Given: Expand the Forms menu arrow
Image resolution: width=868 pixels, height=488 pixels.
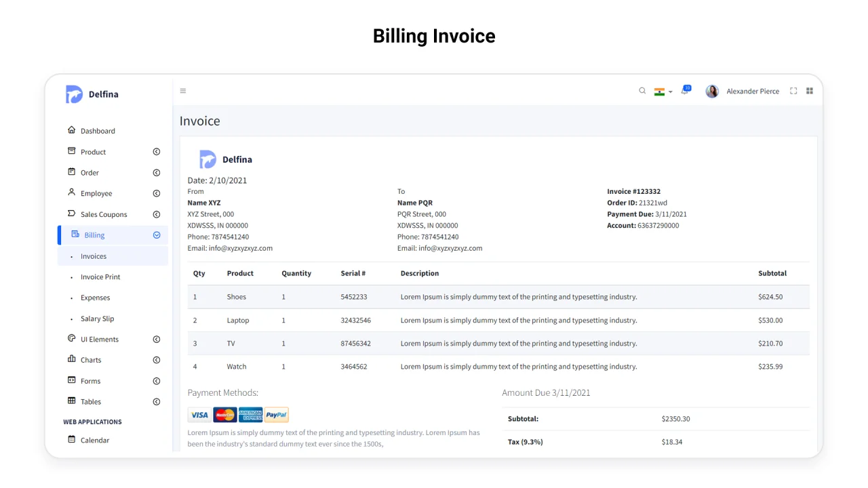Looking at the screenshot, I should (157, 381).
